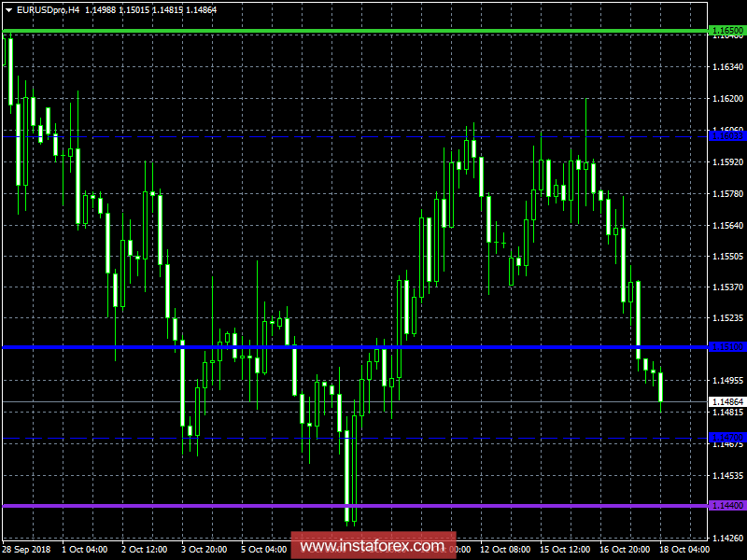The image size is (747, 560).
Task: Select the purple 1.14400 support line
Action: 355,506
